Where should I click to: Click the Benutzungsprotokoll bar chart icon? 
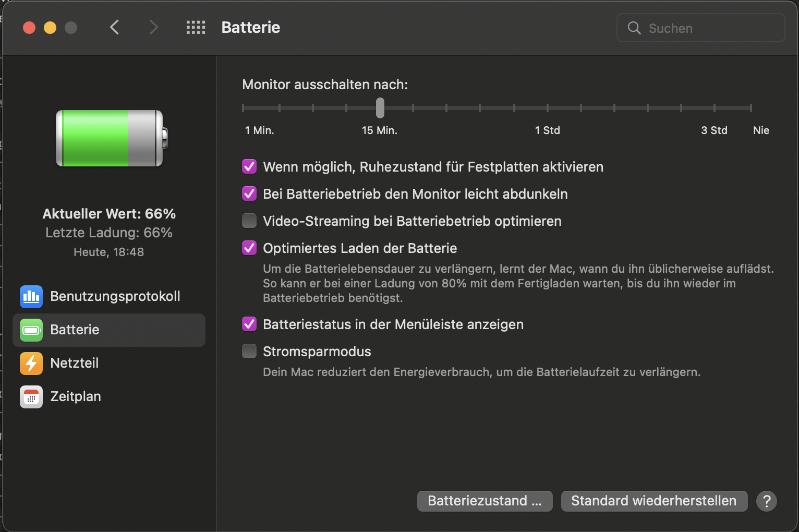[31, 297]
